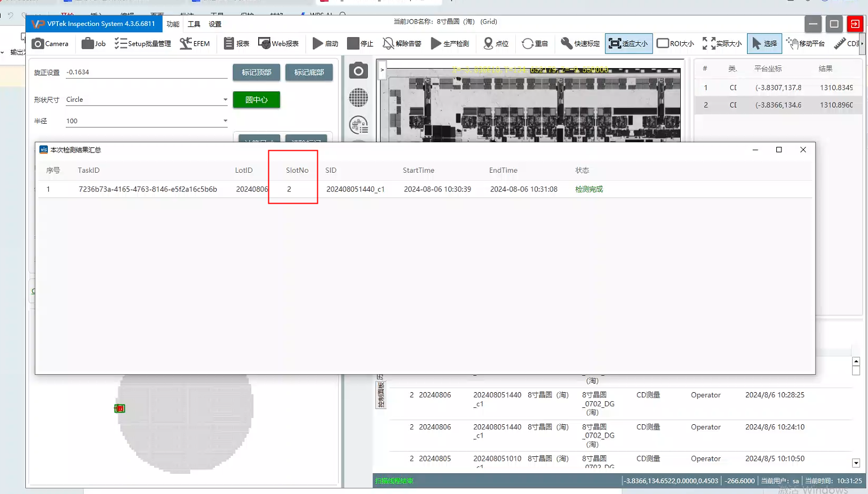Click the green 圆中心 button
The width and height of the screenshot is (868, 494).
pos(257,100)
